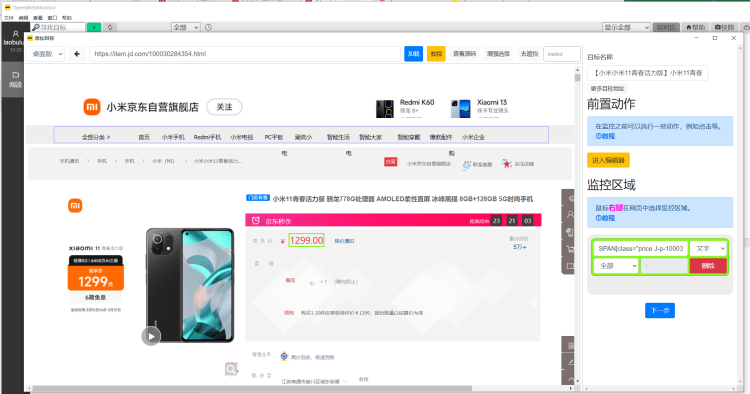Click the yellow button next to 加载
This screenshot has height=394, width=750.
click(x=436, y=54)
